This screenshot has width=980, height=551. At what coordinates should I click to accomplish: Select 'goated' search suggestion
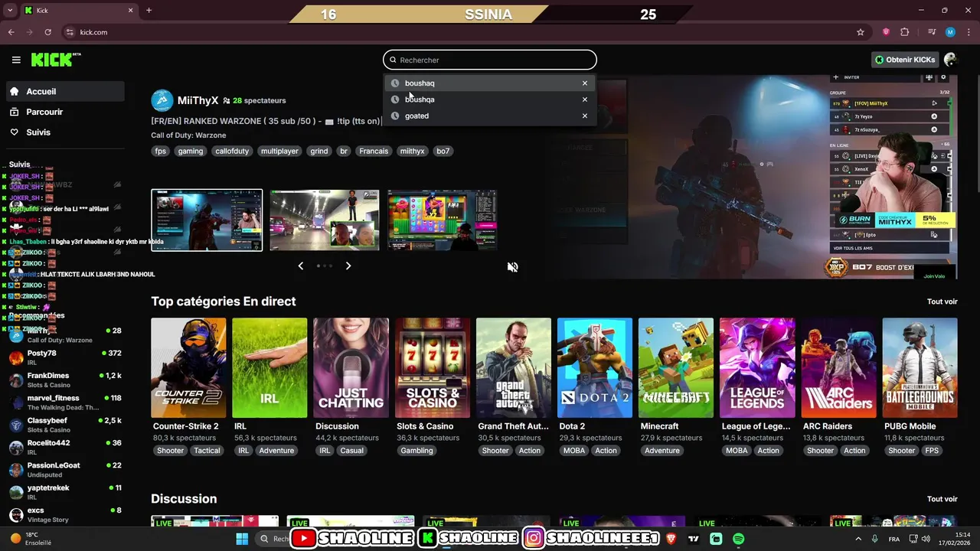coord(490,116)
